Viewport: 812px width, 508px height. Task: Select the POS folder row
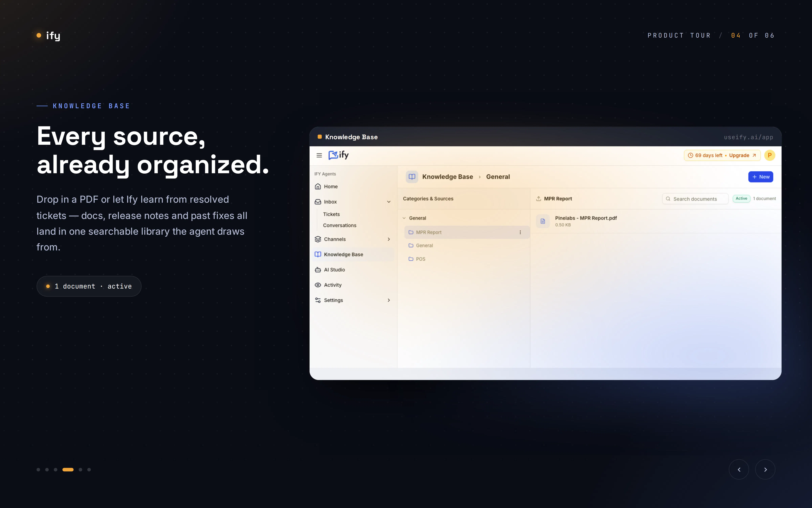[x=467, y=259]
